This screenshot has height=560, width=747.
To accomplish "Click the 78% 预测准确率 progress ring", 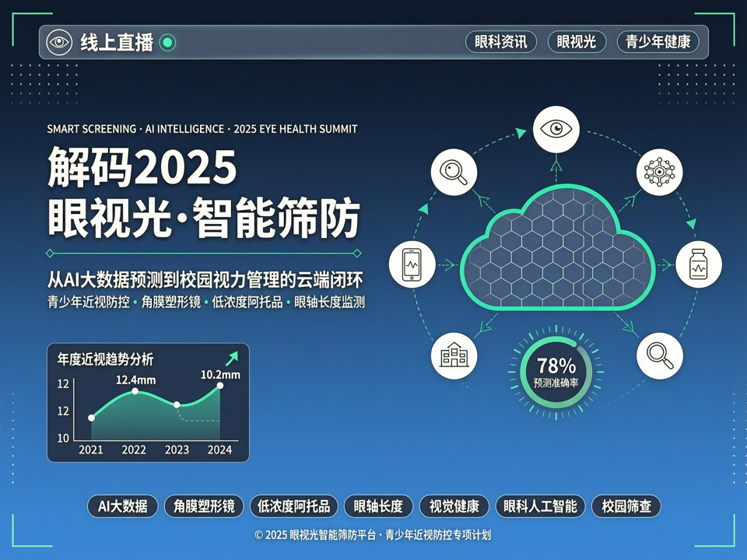I will tap(556, 372).
